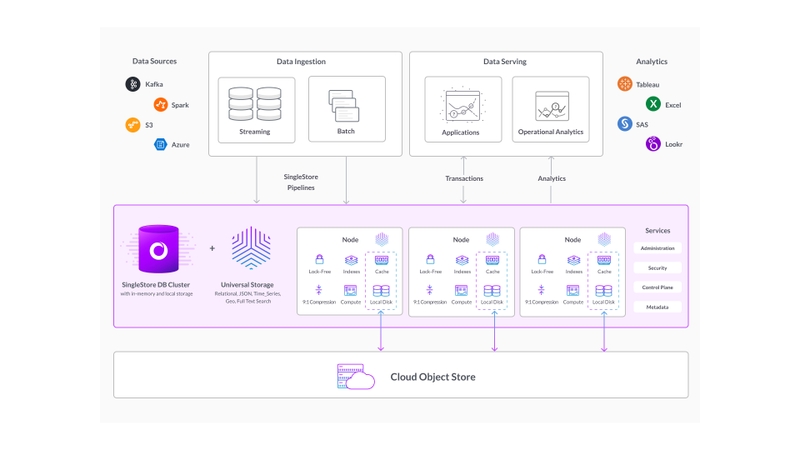Click the blue SAS logo icon

click(624, 123)
